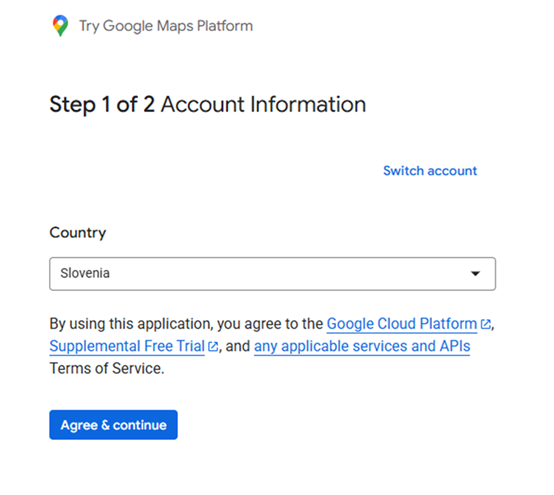The image size is (554, 495).
Task: Open the Supplemental Free Trial link
Action: click(x=127, y=346)
